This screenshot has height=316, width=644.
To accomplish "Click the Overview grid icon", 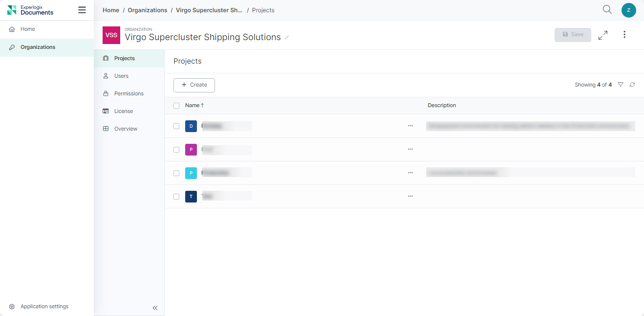I will (x=106, y=129).
